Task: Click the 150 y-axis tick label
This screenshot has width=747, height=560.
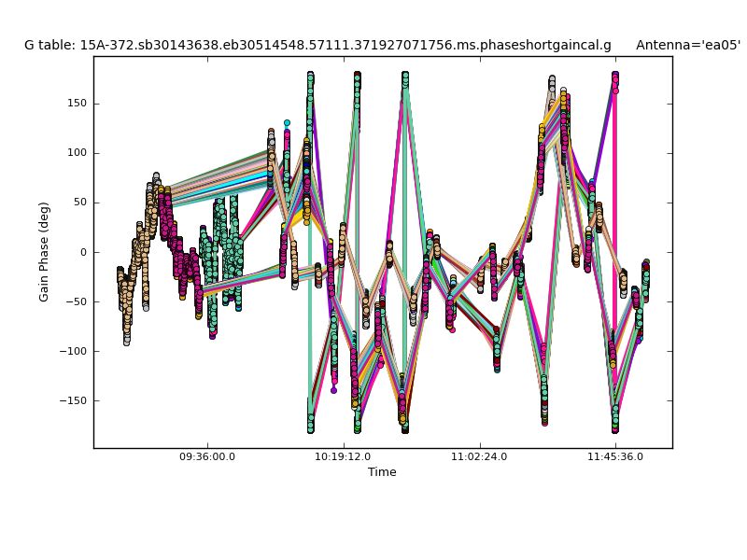Action: (77, 104)
